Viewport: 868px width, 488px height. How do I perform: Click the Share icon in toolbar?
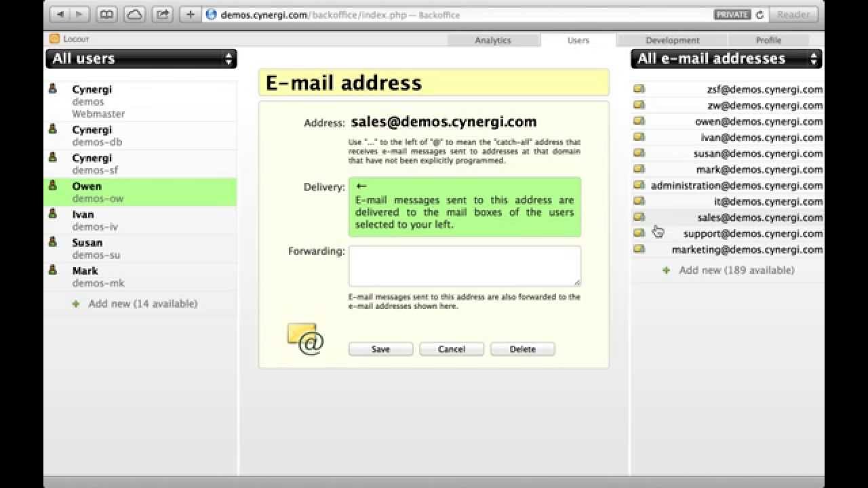[x=163, y=14]
